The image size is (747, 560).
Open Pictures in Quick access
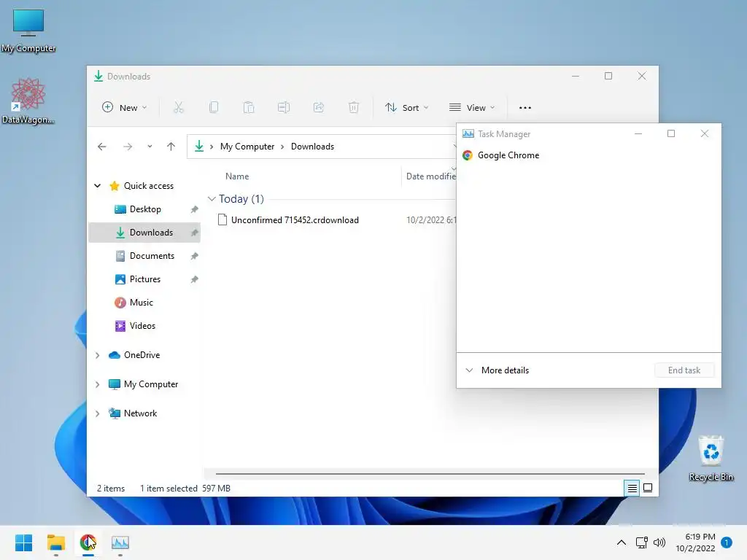click(144, 279)
